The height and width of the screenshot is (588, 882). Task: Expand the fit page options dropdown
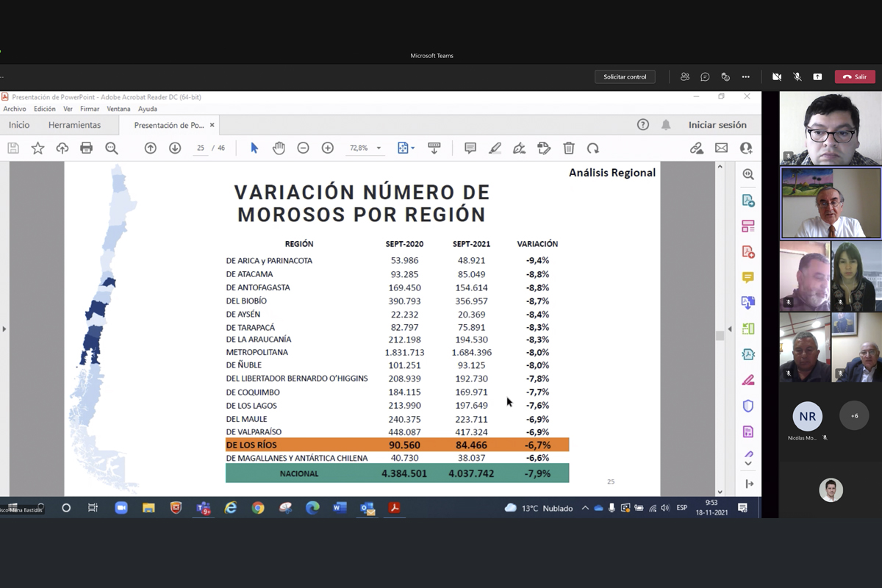412,148
